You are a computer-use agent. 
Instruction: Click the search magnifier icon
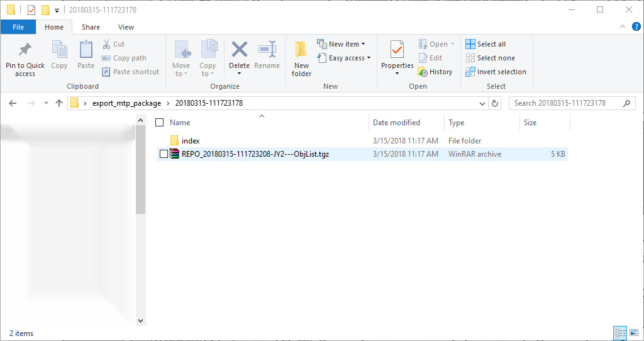[626, 103]
